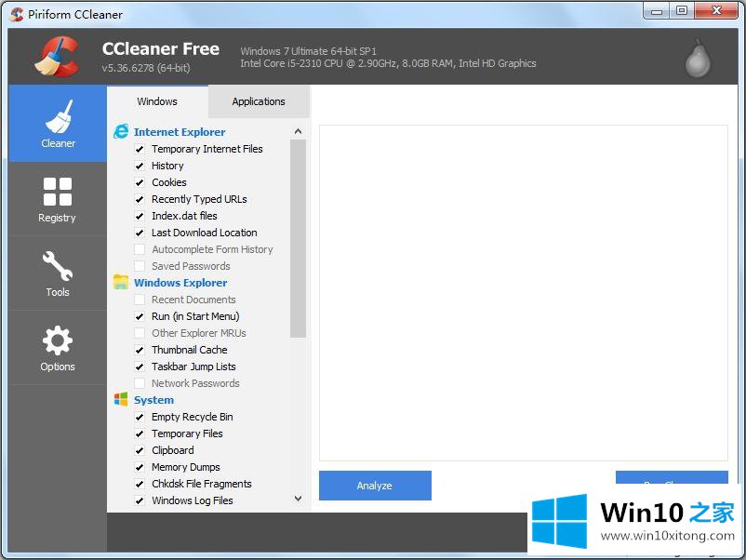Uncheck Thumbnail Cache

[x=140, y=350]
